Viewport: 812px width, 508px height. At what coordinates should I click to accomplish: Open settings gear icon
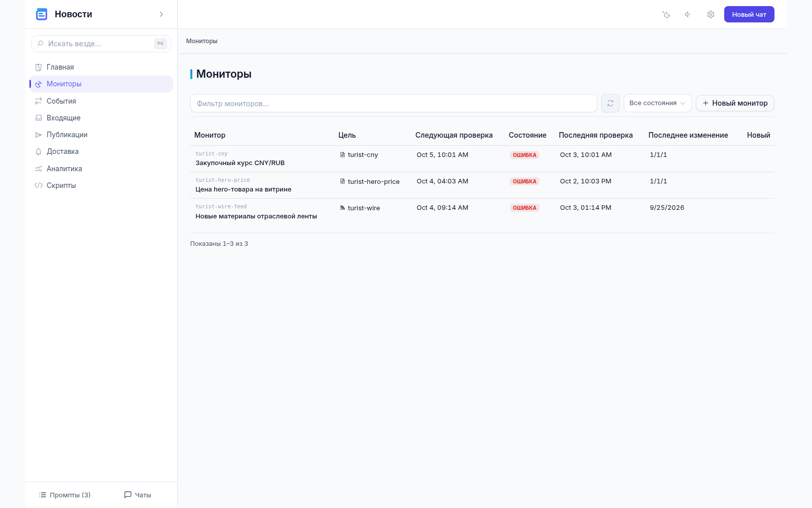(x=710, y=15)
